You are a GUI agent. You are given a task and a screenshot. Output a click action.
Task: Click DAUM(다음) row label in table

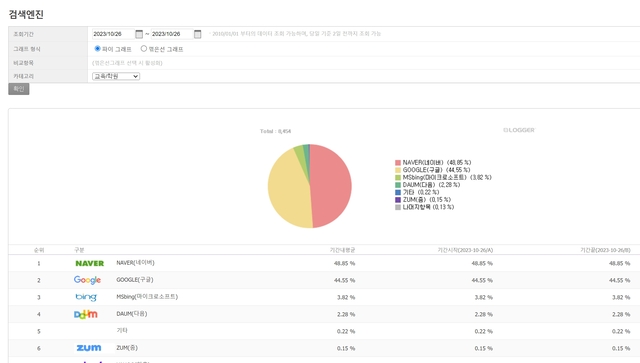point(131,314)
